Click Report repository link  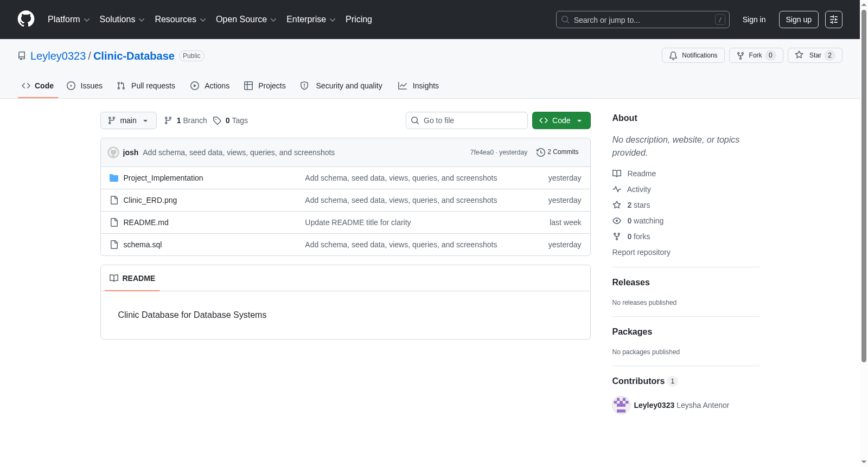pos(641,252)
